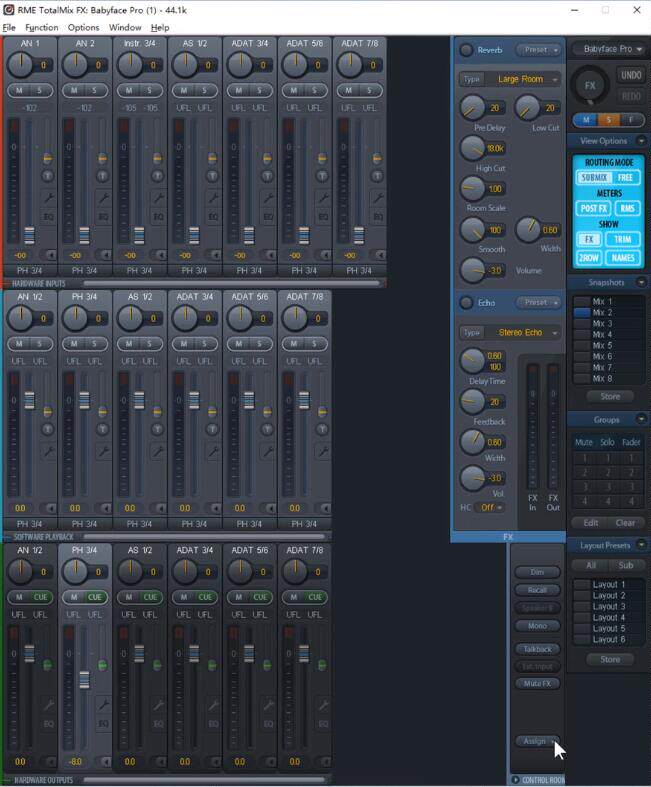Click trim T button on AS 1/2 playback
Screen dimensions: 651x787
tap(158, 430)
